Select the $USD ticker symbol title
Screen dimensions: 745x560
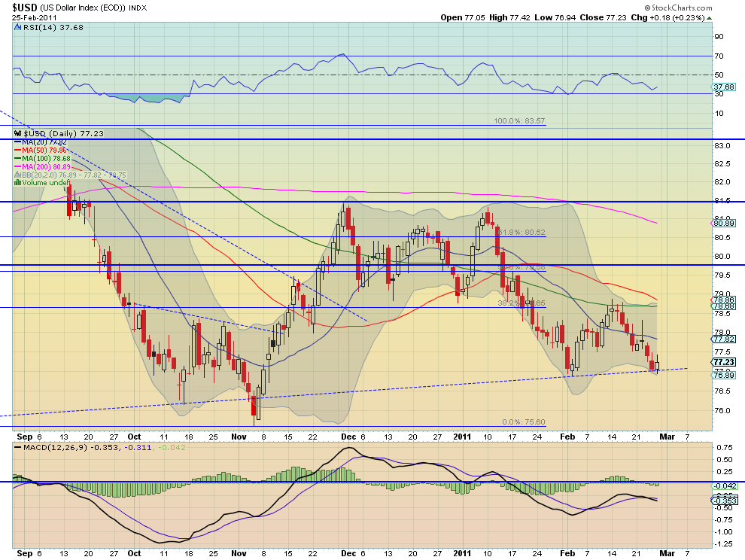[24, 8]
